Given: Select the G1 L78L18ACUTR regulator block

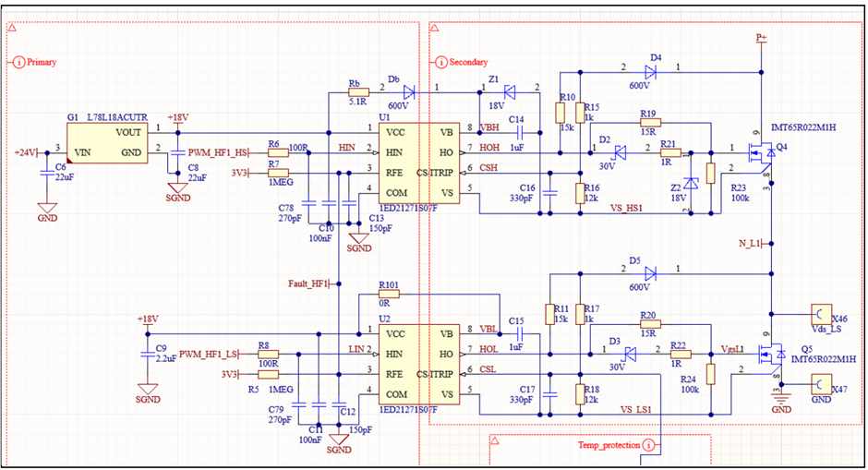Looking at the screenshot, I should click(x=107, y=143).
